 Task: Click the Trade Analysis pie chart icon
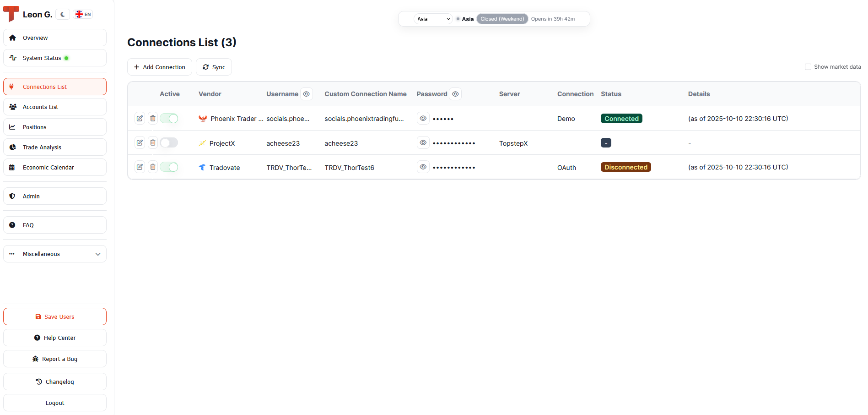click(x=12, y=147)
